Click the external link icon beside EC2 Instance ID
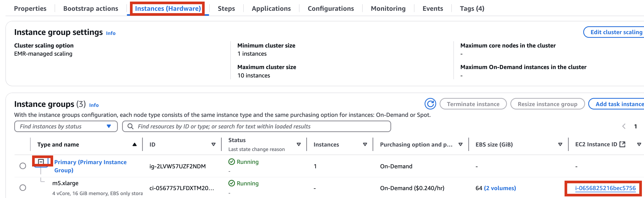Screen dimensions: 644x198 tap(622, 144)
